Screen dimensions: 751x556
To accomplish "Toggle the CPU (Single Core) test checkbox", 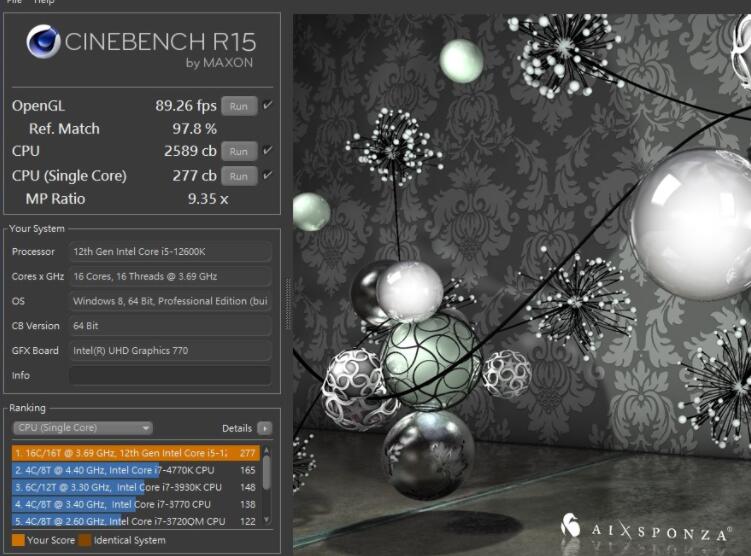I will [x=267, y=175].
